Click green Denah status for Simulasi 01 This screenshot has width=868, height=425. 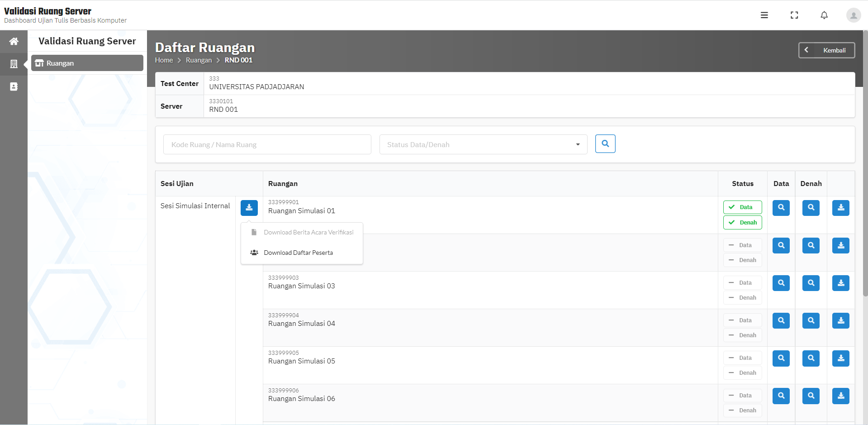[x=742, y=223]
